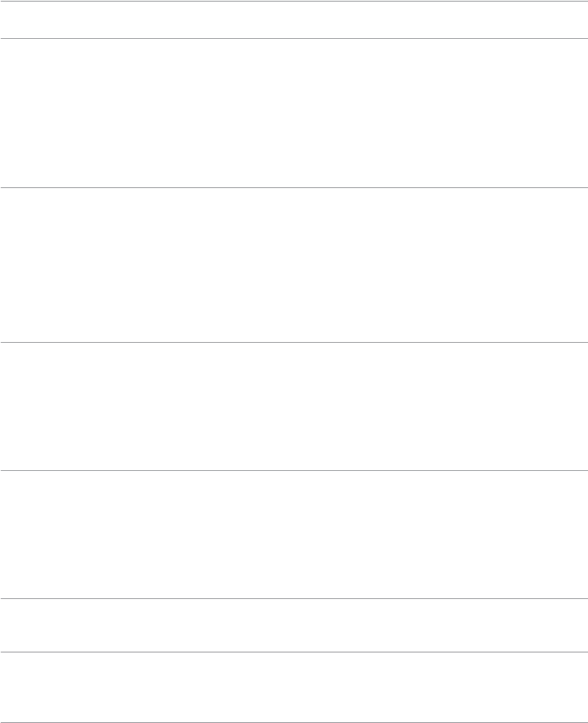Click the fifth horizontal divider line
Image resolution: width=588 pixels, height=723 pixels.
click(x=294, y=471)
